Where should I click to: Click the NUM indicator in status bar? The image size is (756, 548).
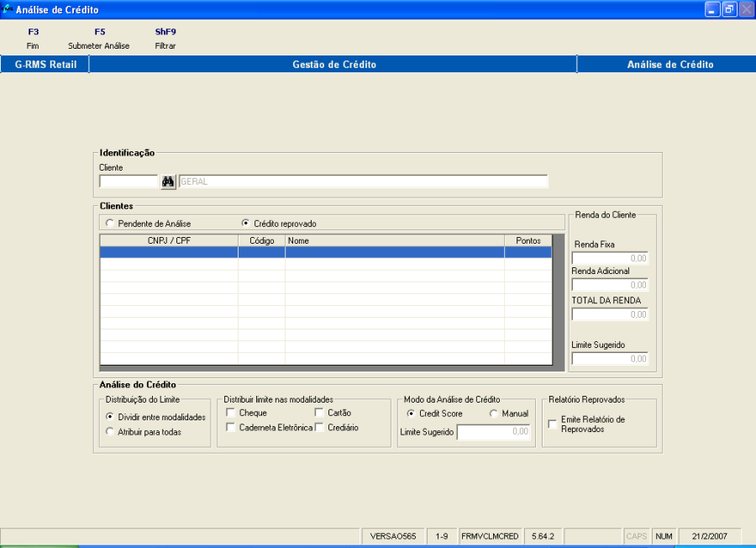point(664,536)
